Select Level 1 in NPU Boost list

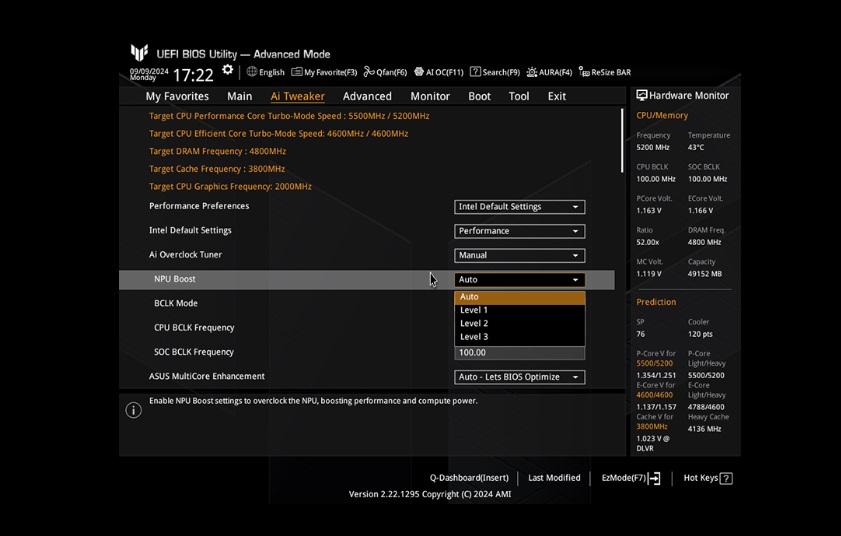474,310
